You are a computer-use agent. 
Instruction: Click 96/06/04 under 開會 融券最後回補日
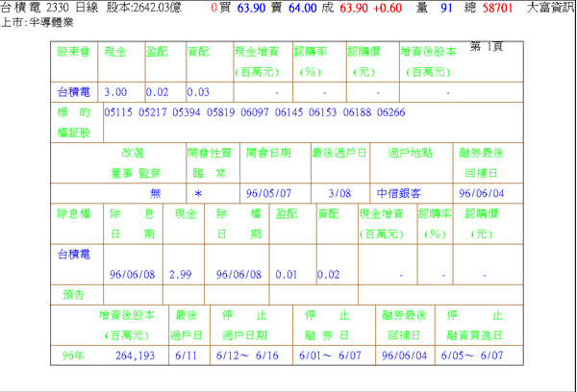pos(482,193)
